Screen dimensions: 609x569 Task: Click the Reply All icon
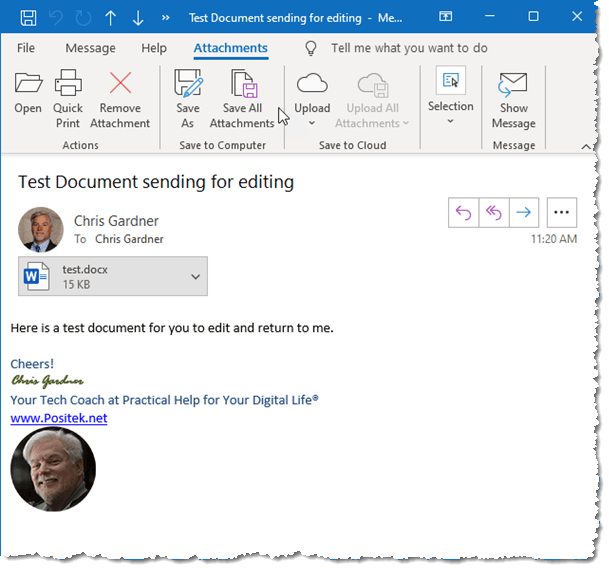tap(493, 212)
